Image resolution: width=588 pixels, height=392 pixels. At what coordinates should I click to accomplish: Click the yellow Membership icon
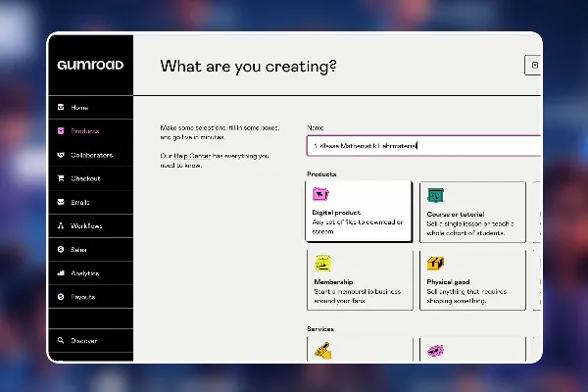pyautogui.click(x=322, y=264)
